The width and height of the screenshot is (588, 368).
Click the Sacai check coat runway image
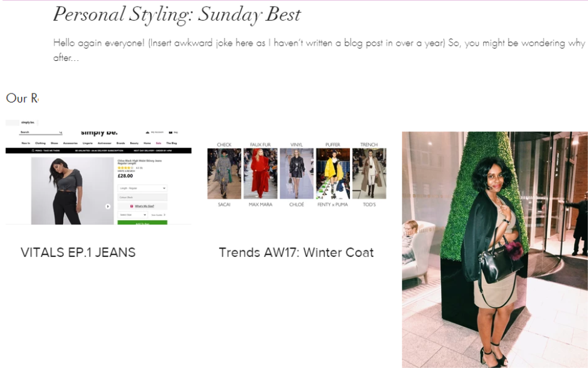coord(224,174)
